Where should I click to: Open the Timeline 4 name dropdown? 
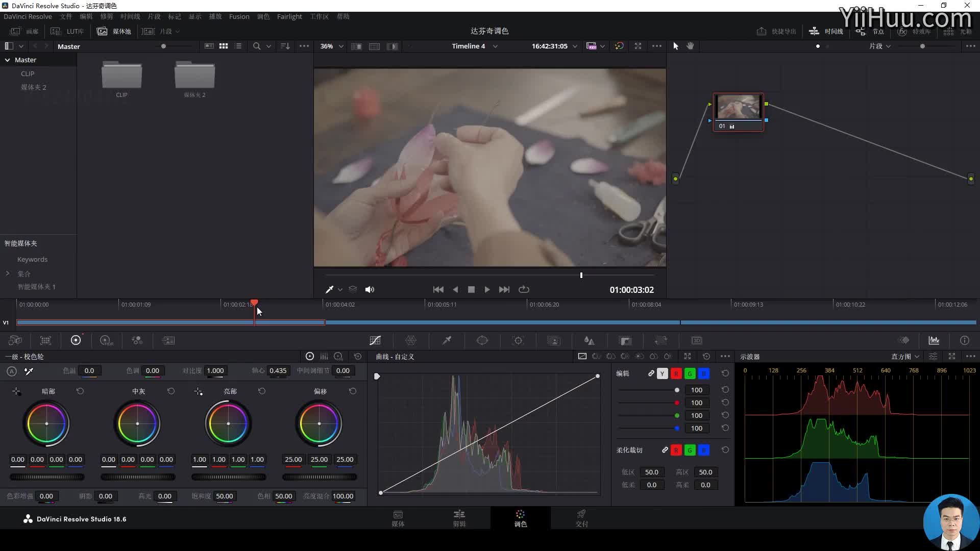point(475,46)
